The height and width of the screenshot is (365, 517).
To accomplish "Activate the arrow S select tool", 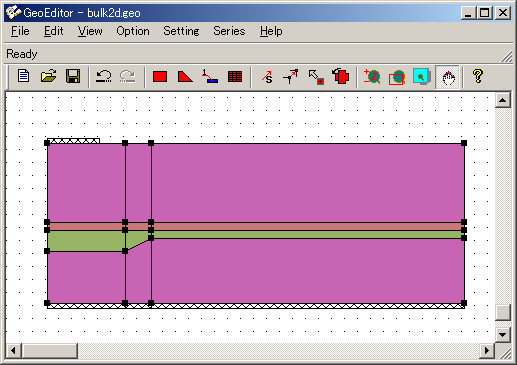I will [267, 76].
